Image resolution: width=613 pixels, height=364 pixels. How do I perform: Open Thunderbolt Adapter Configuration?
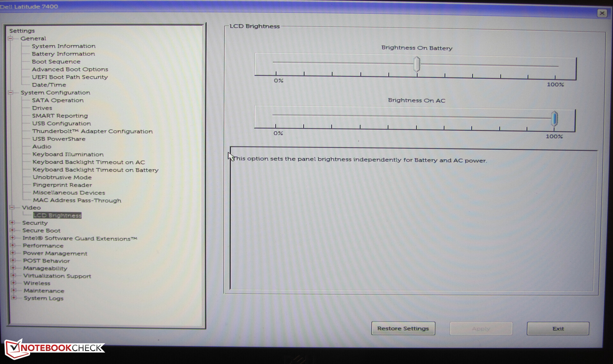coord(92,131)
